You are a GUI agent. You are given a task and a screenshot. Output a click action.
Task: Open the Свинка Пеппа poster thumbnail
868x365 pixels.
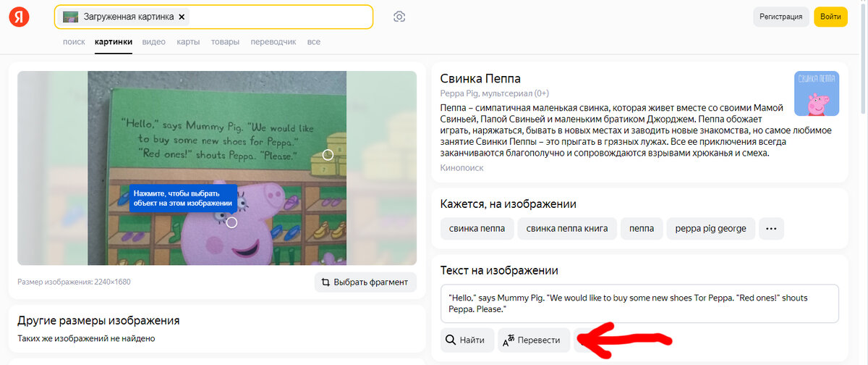click(817, 93)
